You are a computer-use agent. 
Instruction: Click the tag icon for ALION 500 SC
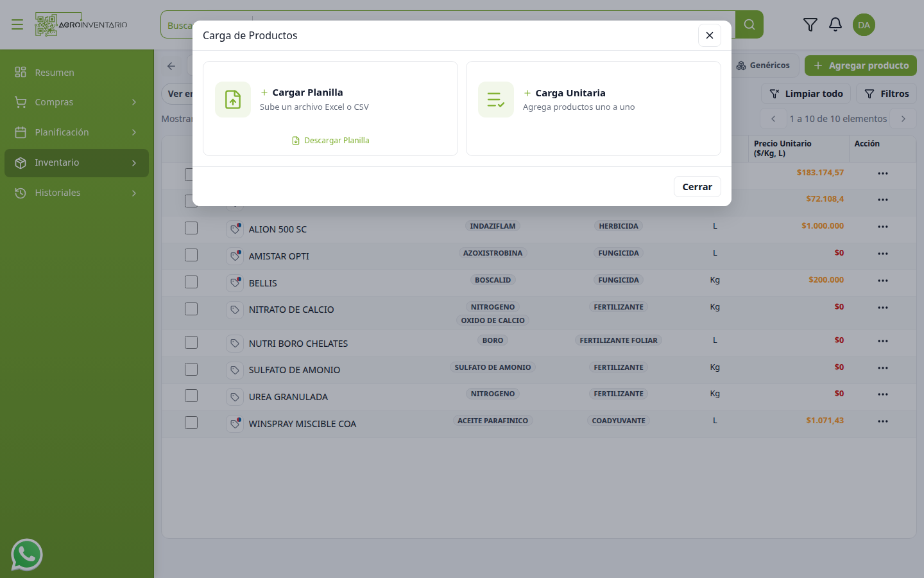tap(235, 229)
